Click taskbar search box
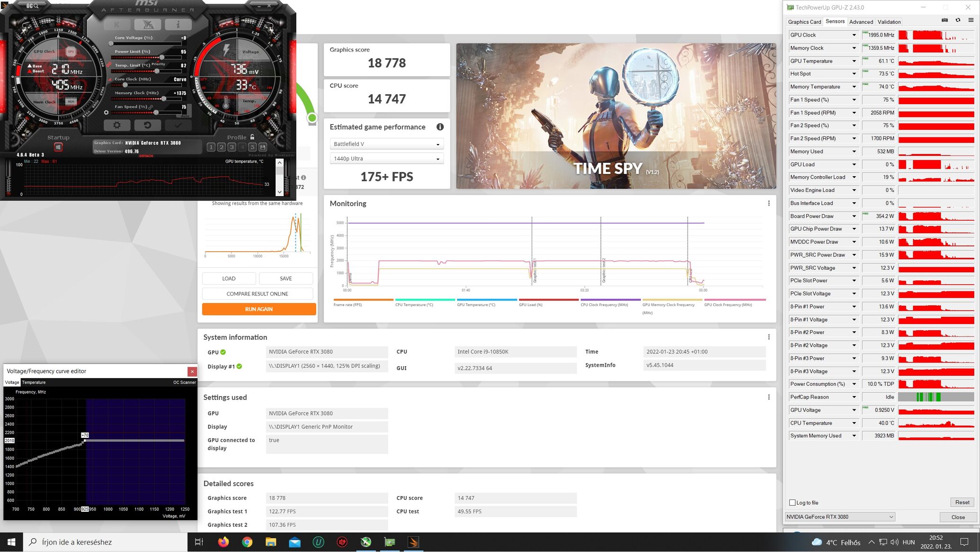980x552 pixels. coord(105,542)
